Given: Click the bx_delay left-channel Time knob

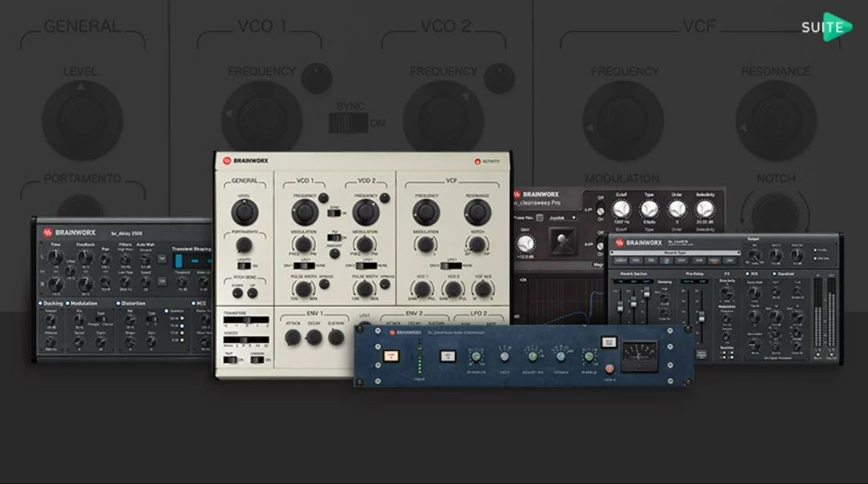Looking at the screenshot, I should coord(54,257).
